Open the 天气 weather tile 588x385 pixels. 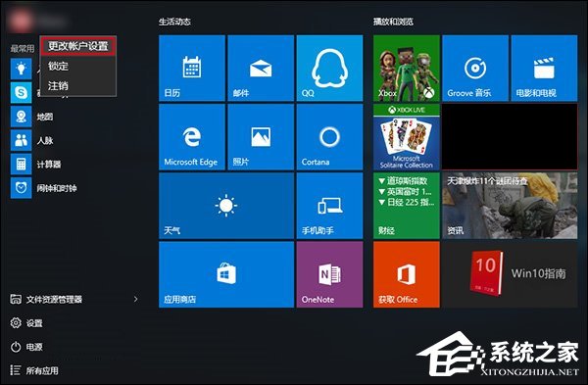226,206
